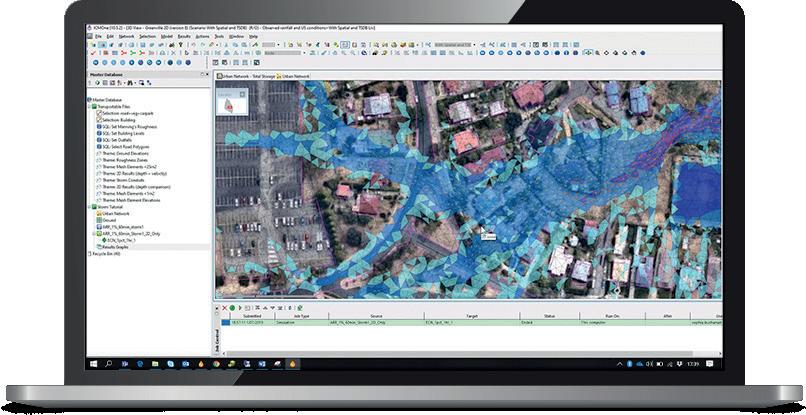Click the first blue circular replay control
The width and height of the screenshot is (806, 415).
click(95, 62)
